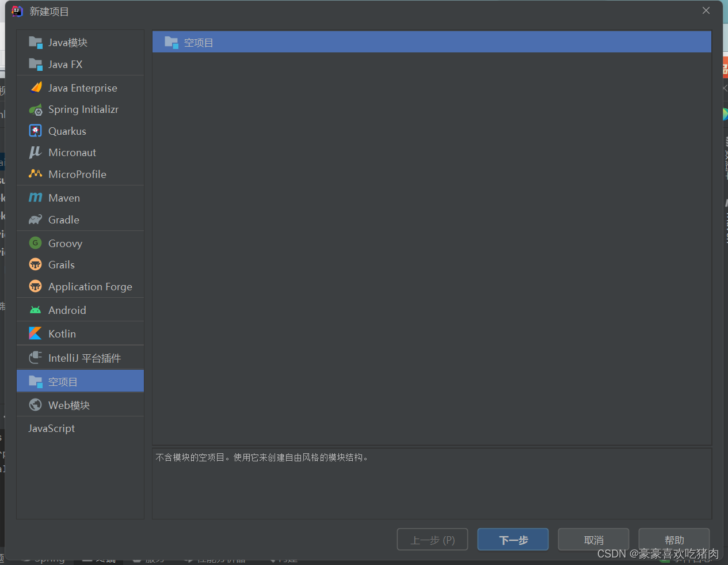Click the 下一步 next button
This screenshot has width=728, height=565.
(513, 540)
